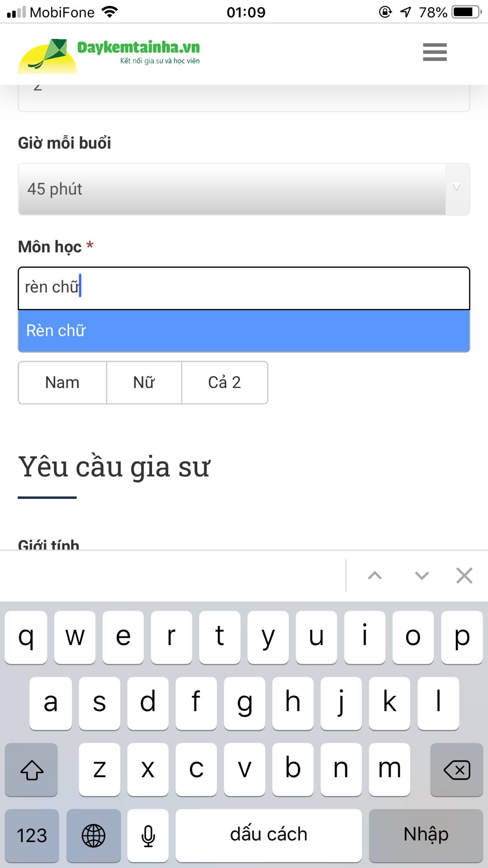Tap the globe keyboard language key
Screen dimensions: 488x868
point(94,835)
